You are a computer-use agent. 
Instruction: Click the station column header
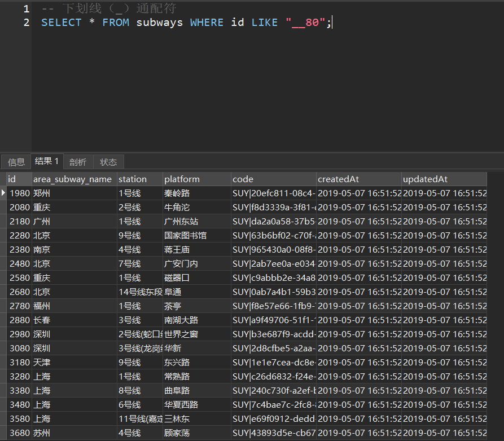[140, 179]
